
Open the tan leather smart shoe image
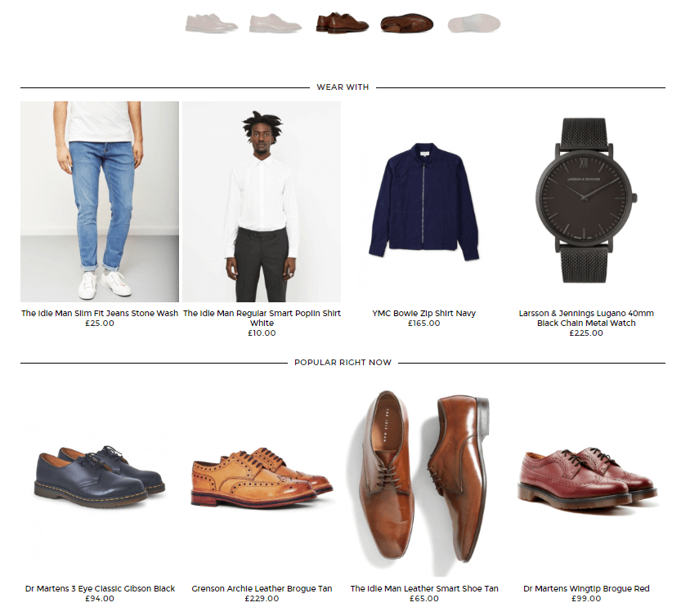pyautogui.click(x=423, y=476)
